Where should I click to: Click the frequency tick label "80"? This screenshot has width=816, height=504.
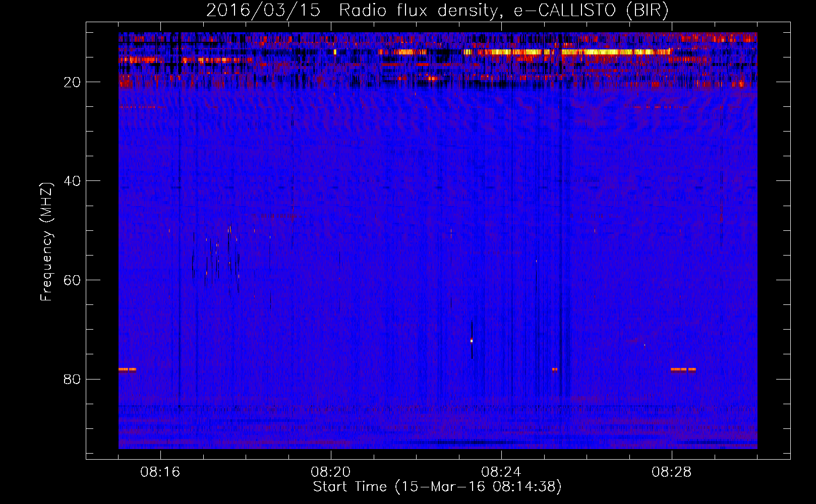click(72, 379)
